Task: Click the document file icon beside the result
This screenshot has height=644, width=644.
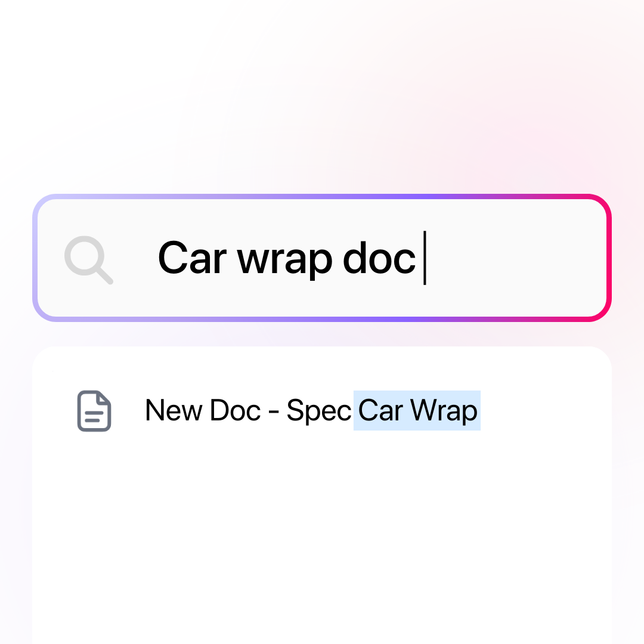Action: (x=94, y=411)
